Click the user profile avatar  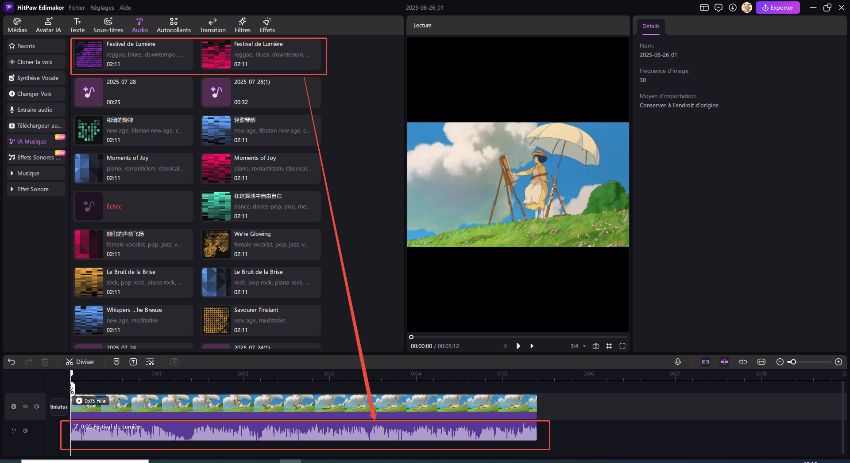click(746, 7)
